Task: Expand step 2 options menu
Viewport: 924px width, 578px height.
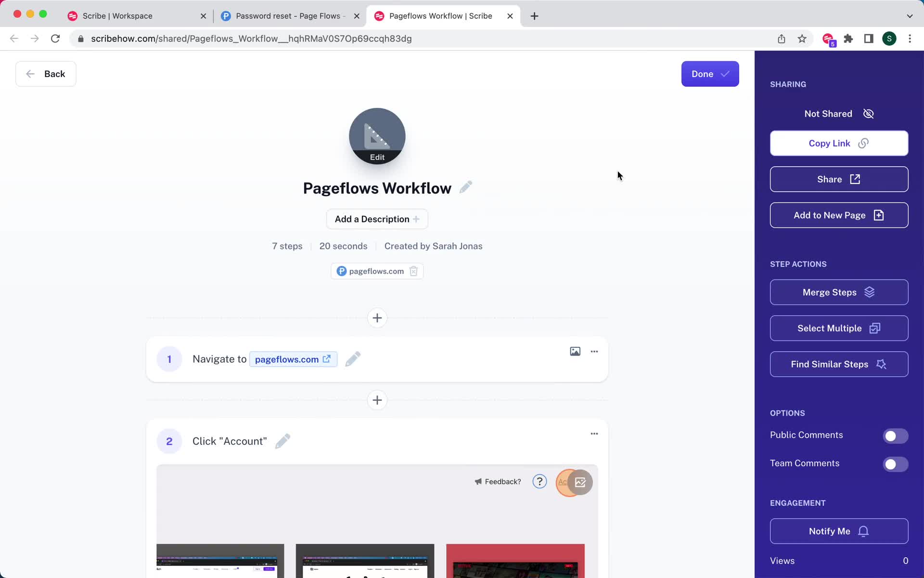Action: (x=594, y=433)
